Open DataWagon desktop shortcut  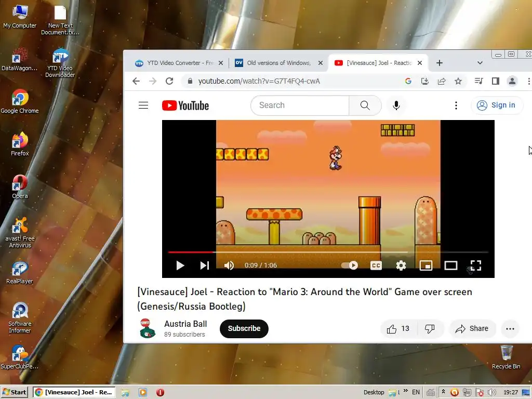pos(19,59)
